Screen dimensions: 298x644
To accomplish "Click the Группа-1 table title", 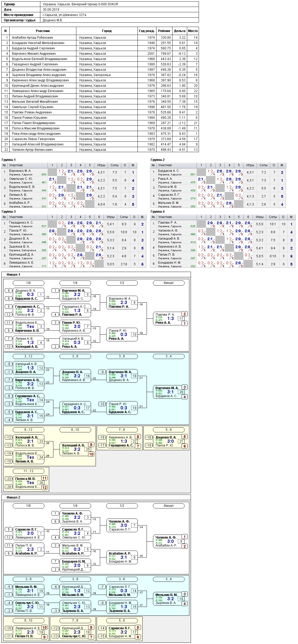I will pos(9,160).
